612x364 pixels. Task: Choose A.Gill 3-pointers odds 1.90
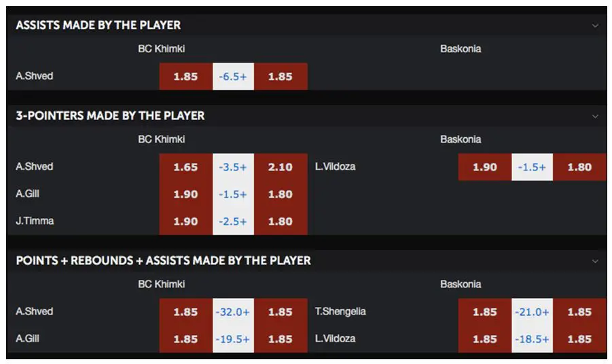tap(186, 194)
